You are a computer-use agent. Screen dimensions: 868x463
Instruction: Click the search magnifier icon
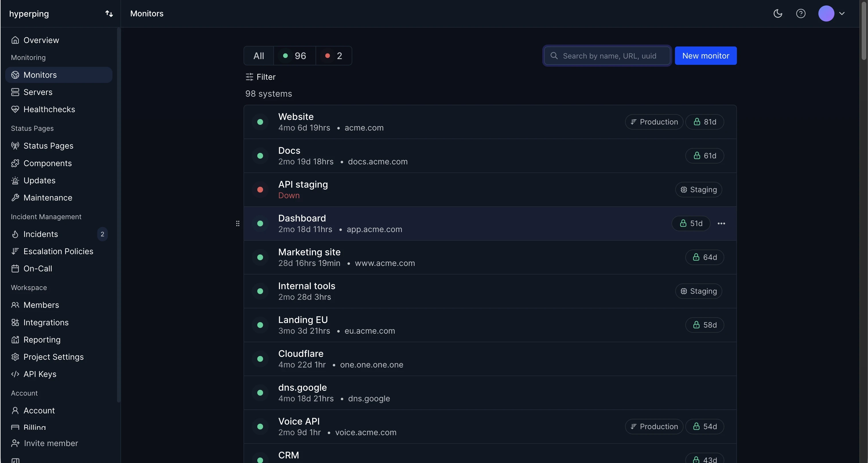tap(554, 56)
